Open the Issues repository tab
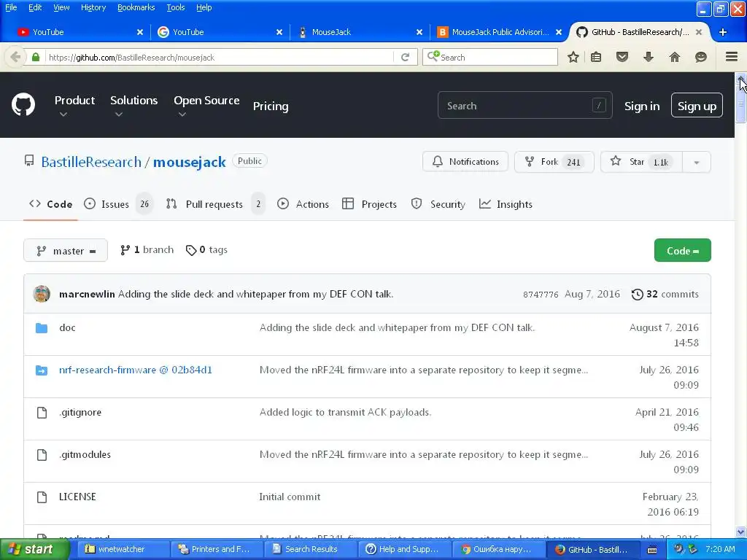The image size is (747, 560). click(117, 204)
